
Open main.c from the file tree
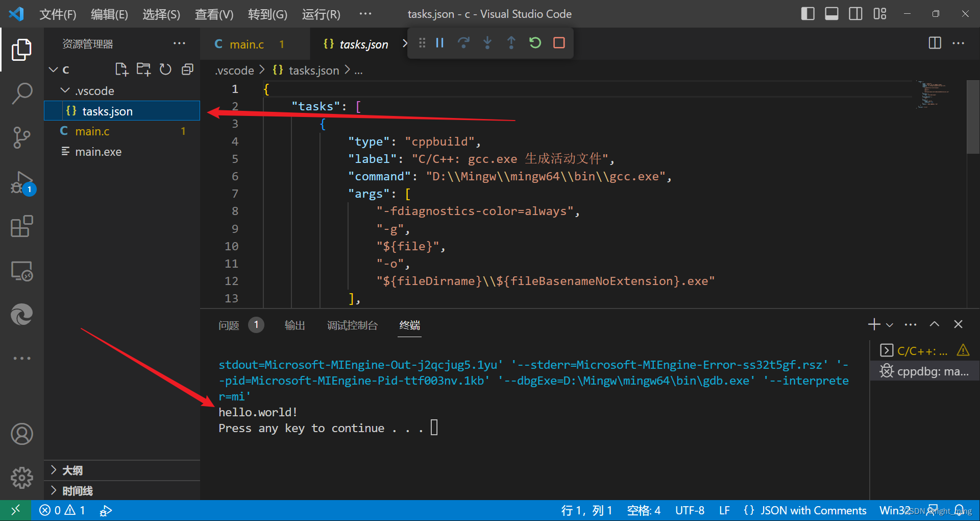tap(122, 131)
